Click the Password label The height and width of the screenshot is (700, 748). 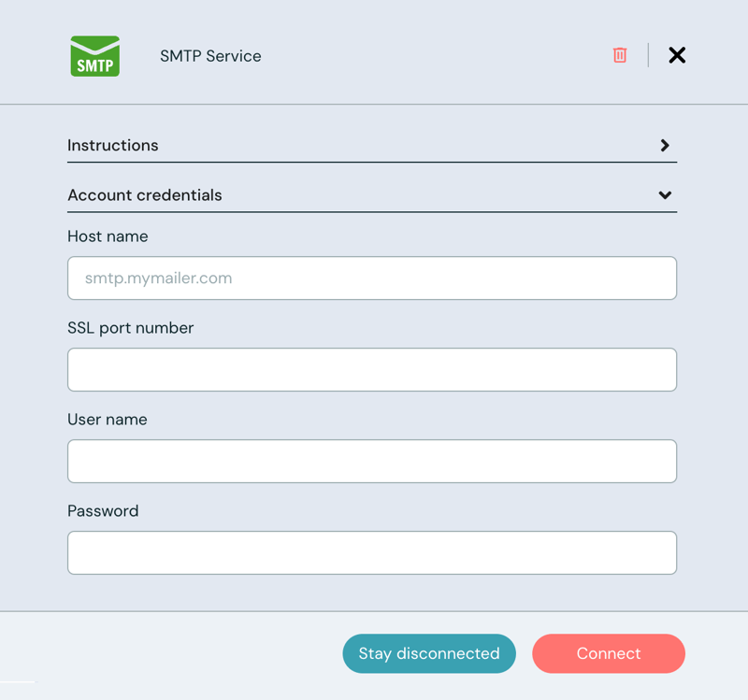point(103,511)
